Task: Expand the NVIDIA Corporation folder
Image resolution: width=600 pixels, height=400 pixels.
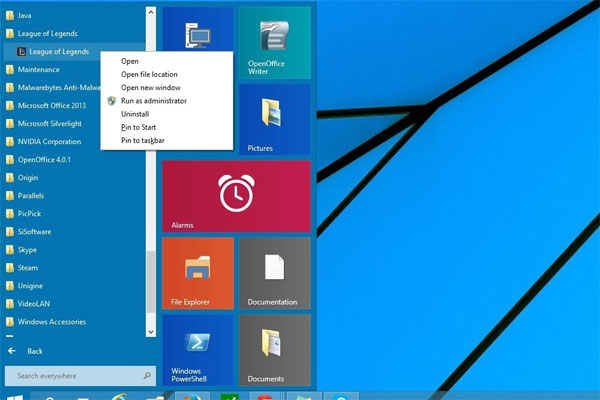Action: pyautogui.click(x=49, y=142)
